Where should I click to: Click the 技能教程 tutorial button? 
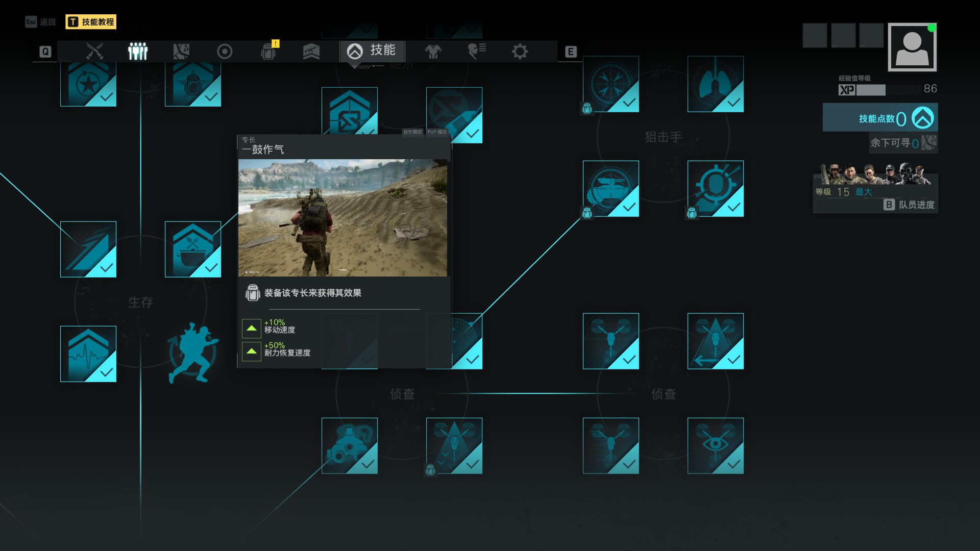click(91, 22)
